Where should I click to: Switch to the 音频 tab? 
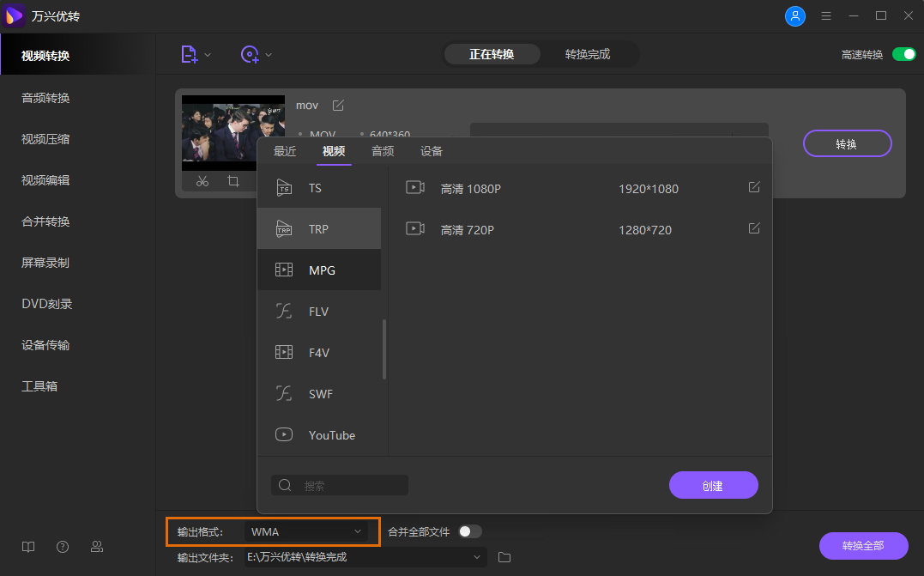pyautogui.click(x=383, y=150)
